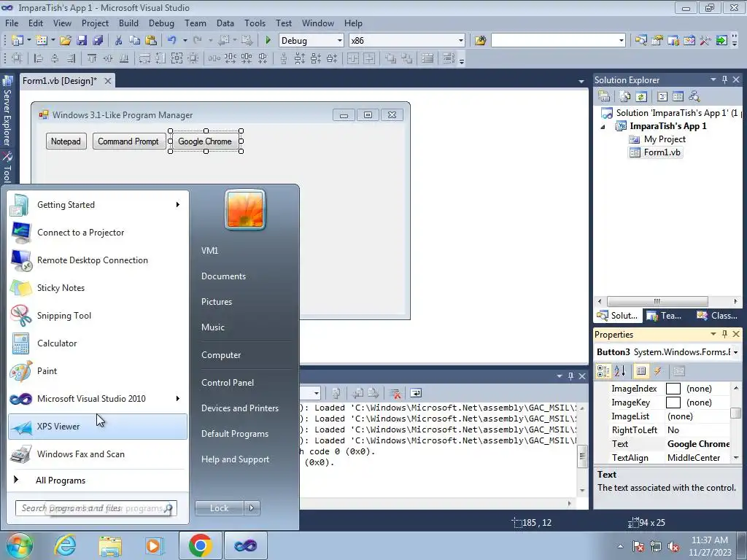Select the Command Prompt button on form
The width and height of the screenshot is (747, 560).
coord(128,141)
